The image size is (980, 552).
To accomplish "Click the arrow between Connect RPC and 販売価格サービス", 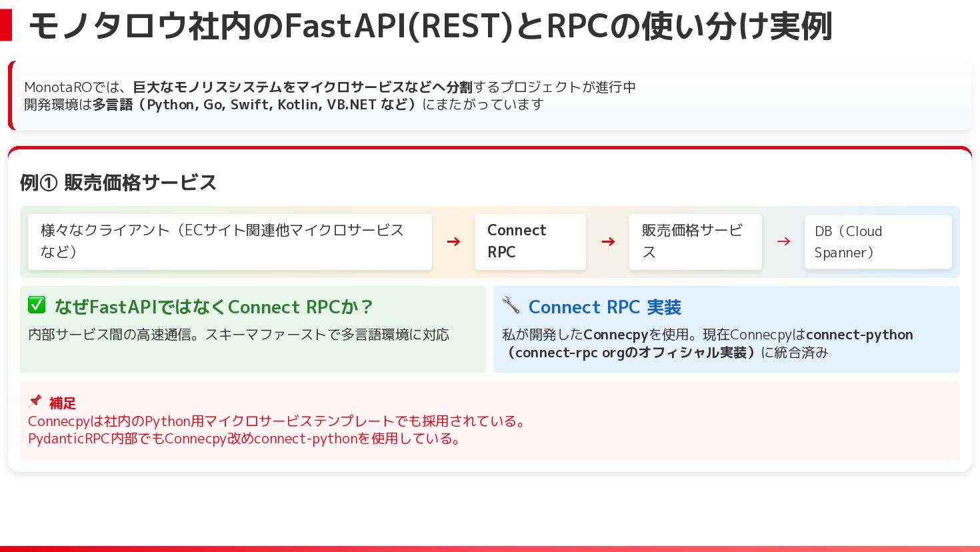I will (x=608, y=241).
